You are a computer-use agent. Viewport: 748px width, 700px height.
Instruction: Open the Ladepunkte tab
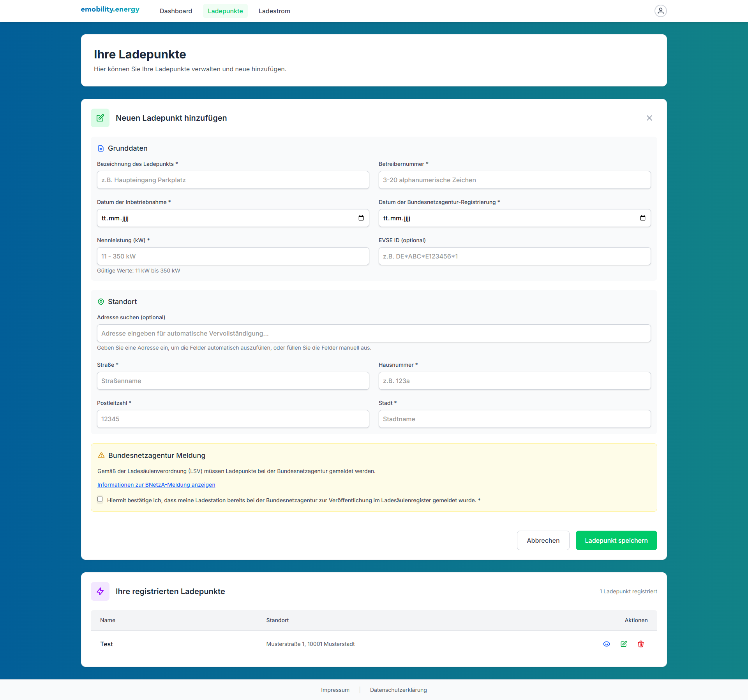click(x=225, y=11)
